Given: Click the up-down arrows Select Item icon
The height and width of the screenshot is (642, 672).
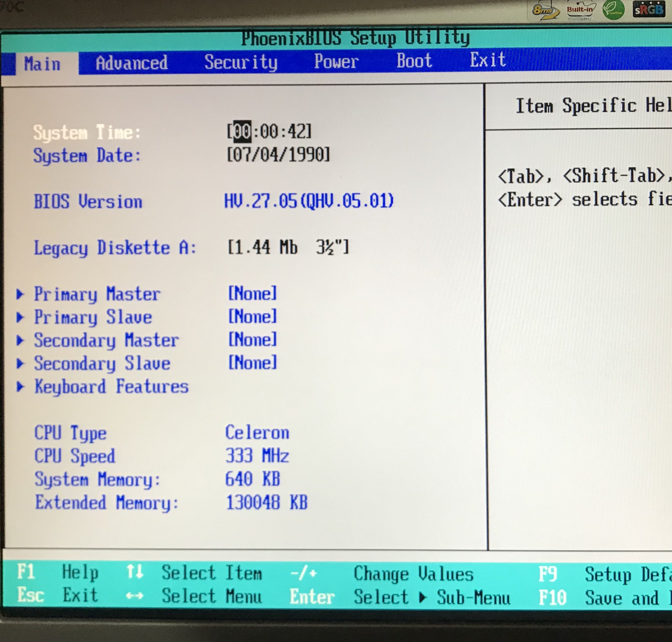Looking at the screenshot, I should click(135, 571).
